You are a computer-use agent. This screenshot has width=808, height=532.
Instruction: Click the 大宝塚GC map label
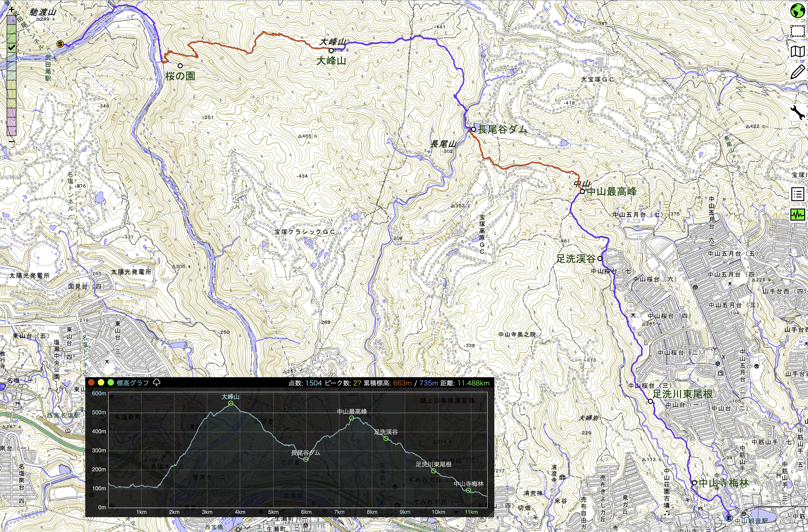597,79
